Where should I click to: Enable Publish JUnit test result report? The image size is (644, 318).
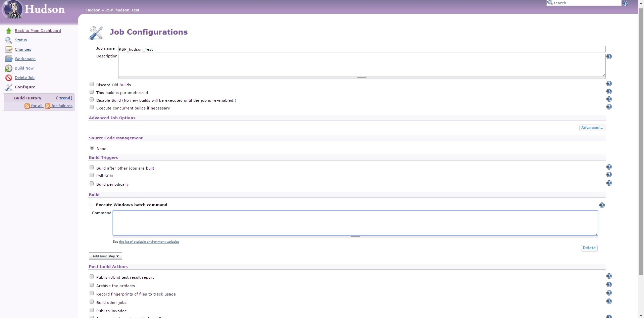92,277
